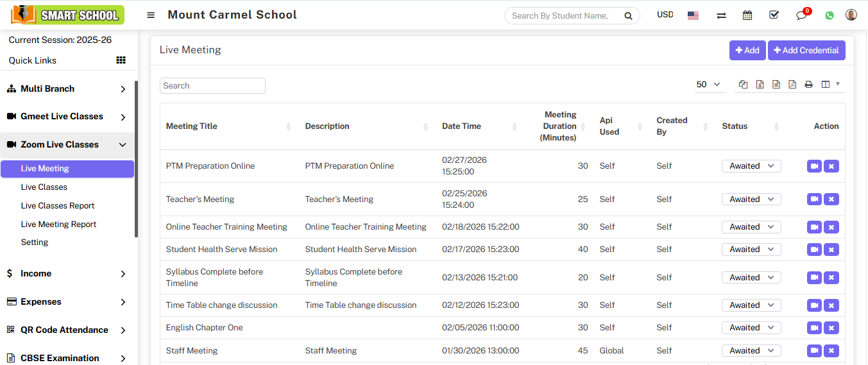Open the task checklist icon
This screenshot has width=868, height=365.
[774, 15]
